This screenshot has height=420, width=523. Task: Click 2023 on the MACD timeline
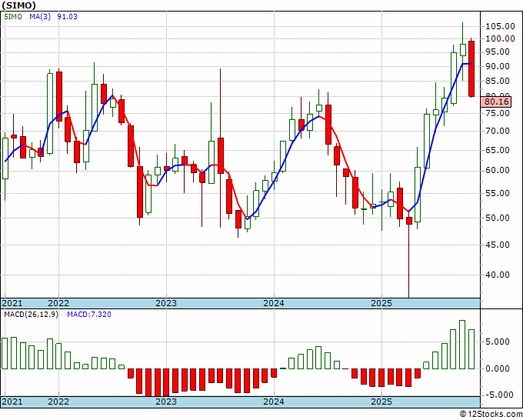tap(166, 402)
